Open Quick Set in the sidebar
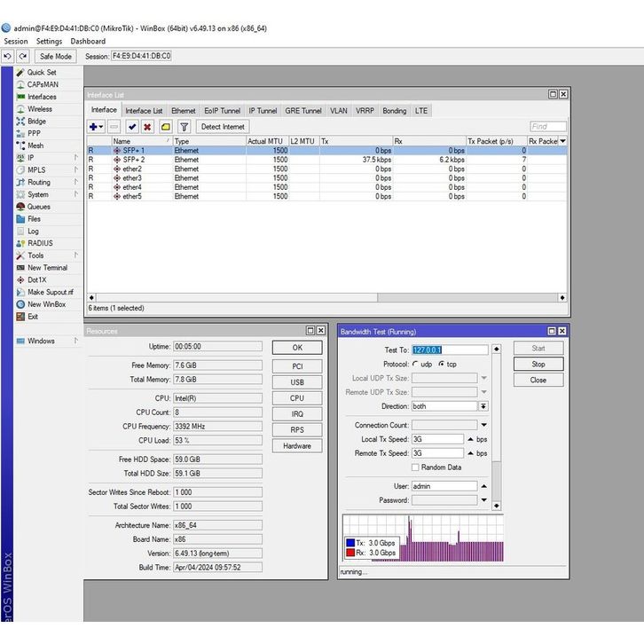The height and width of the screenshot is (644, 644). click(41, 73)
